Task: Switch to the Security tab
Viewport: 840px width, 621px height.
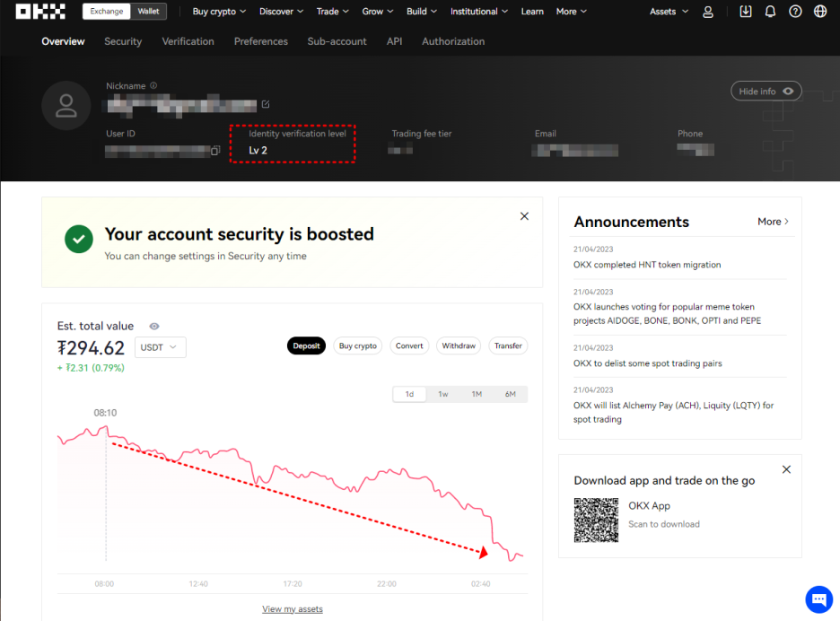Action: (x=123, y=41)
